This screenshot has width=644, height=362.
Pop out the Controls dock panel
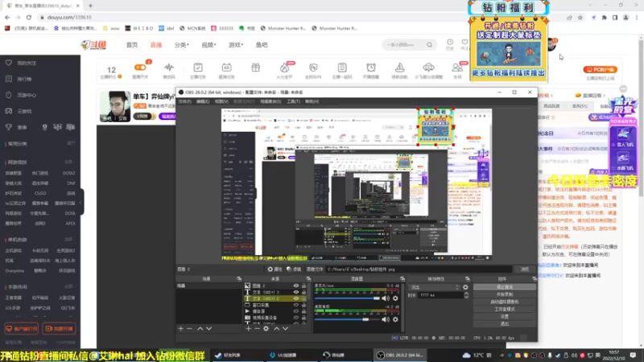[x=535, y=278]
